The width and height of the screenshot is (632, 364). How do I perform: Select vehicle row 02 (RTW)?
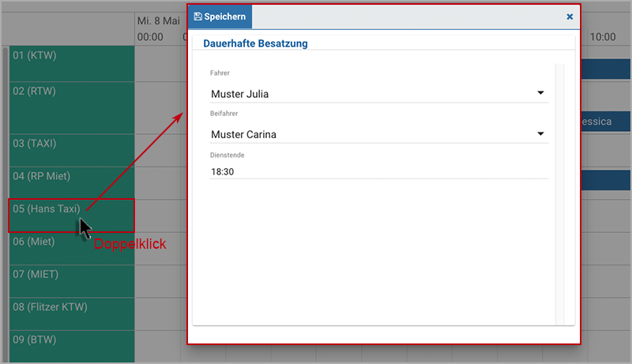tap(72, 108)
